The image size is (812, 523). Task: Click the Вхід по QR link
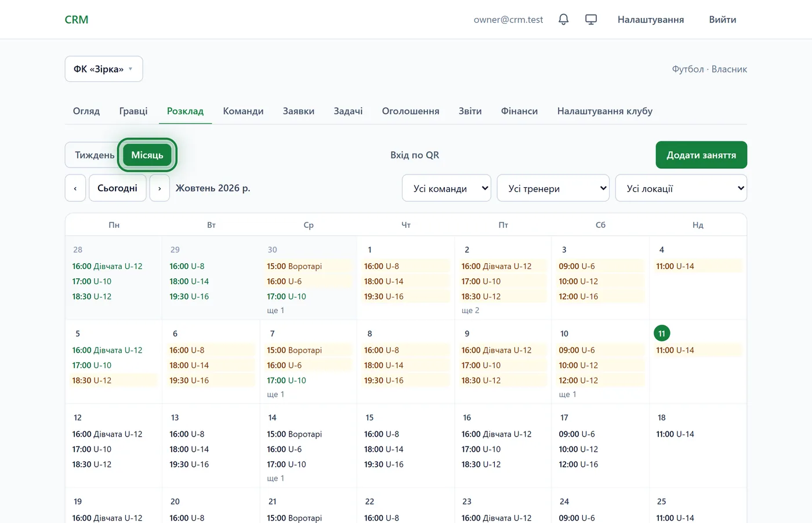(x=415, y=155)
